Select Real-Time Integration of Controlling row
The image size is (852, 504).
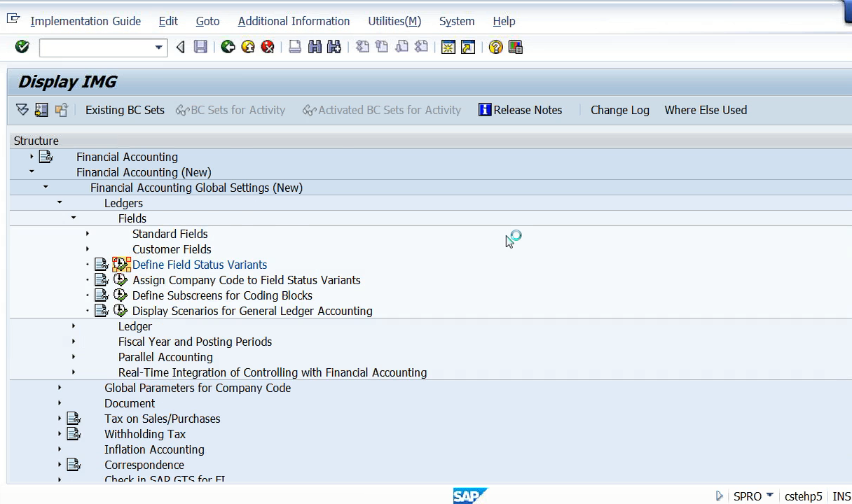click(273, 372)
